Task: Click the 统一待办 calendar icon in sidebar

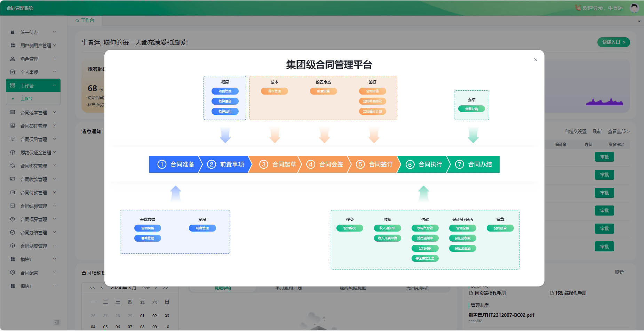Action: tap(13, 32)
